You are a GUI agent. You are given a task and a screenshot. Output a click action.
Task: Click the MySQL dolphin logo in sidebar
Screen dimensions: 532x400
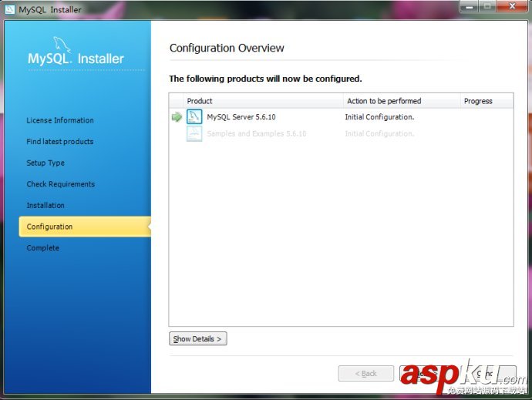pyautogui.click(x=62, y=45)
